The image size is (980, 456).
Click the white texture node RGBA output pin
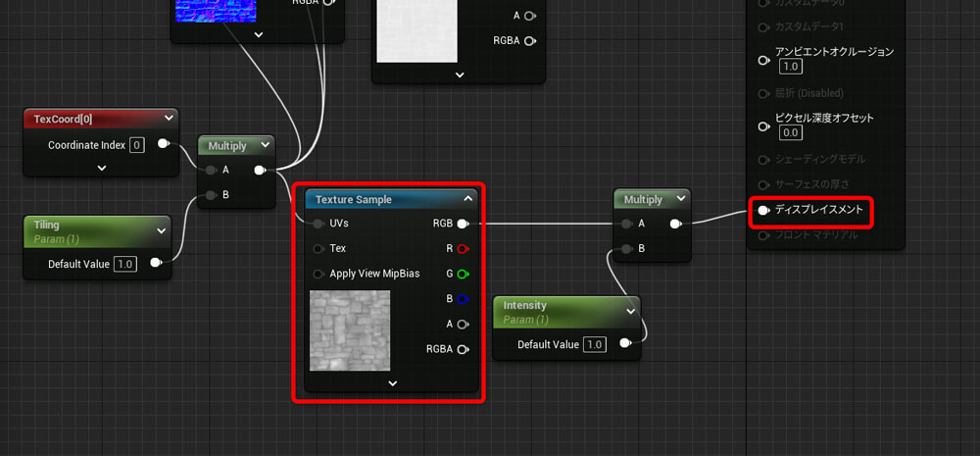[530, 40]
